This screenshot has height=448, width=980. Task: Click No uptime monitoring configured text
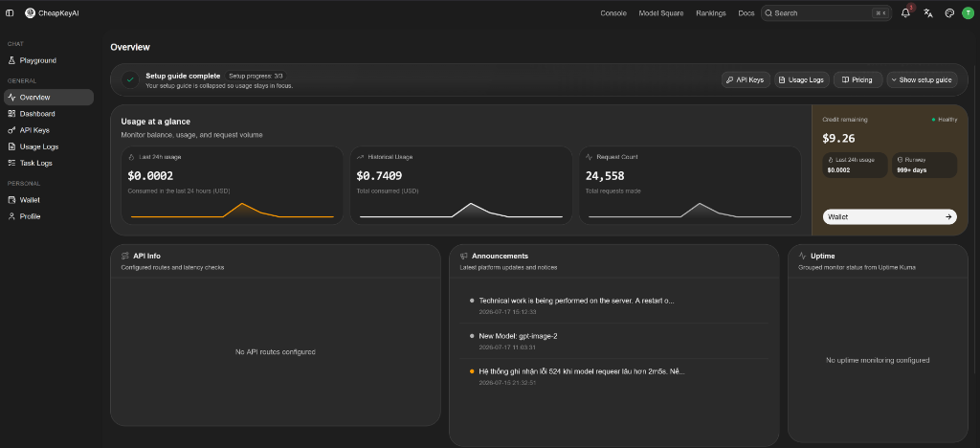(878, 360)
